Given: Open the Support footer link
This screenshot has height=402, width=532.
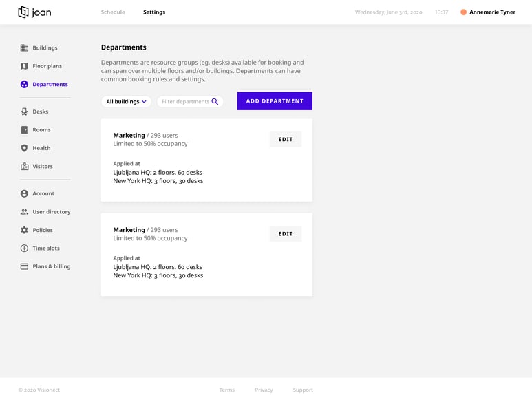Looking at the screenshot, I should coord(303,390).
